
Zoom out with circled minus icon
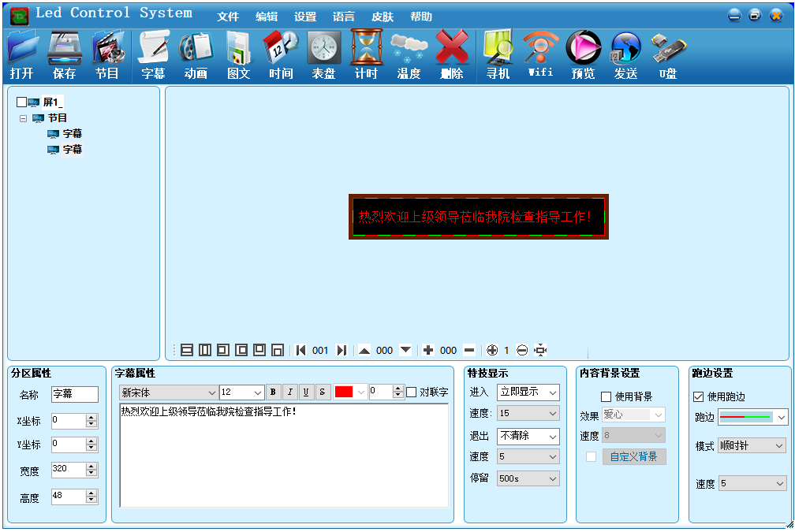(x=522, y=350)
